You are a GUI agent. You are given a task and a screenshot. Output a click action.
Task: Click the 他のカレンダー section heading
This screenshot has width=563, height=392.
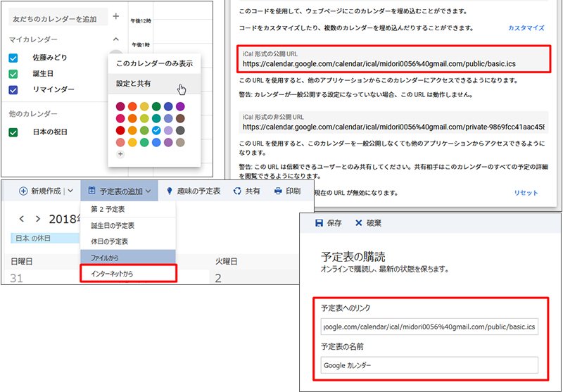click(x=33, y=114)
